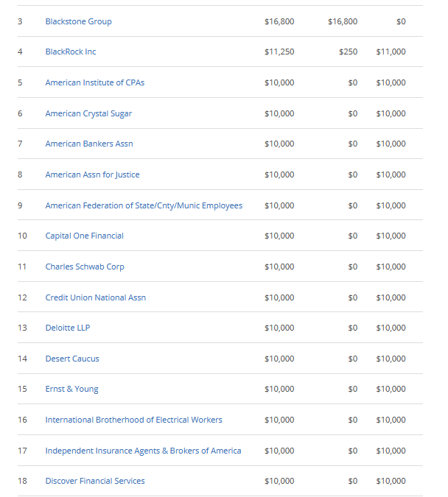Select $10,000 total for Deloitte LLP
The image size is (448, 497).
click(x=279, y=328)
